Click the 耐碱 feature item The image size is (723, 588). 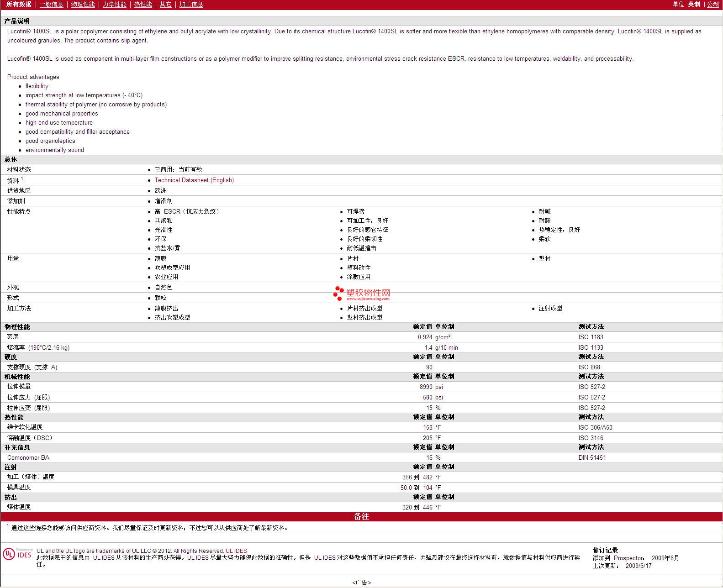[x=544, y=211]
